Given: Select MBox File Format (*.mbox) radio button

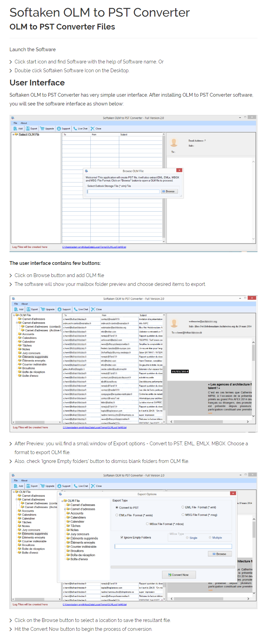Looking at the screenshot, I should click(147, 524).
